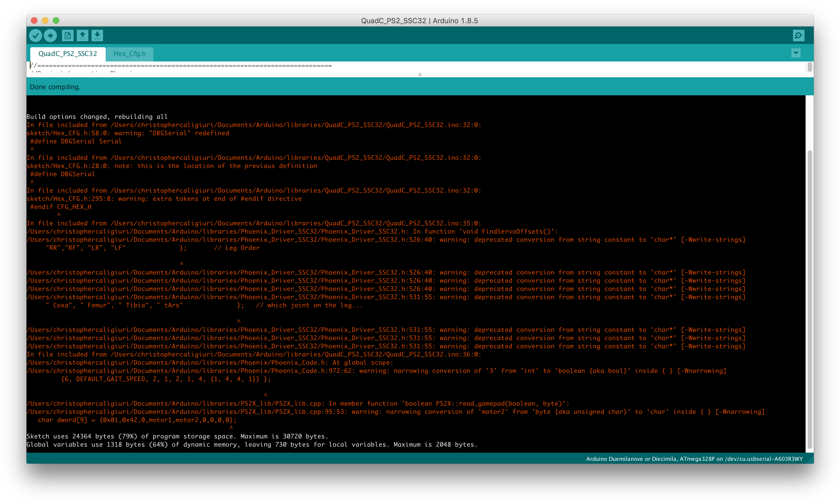Image resolution: width=840 pixels, height=504 pixels.
Task: Create a new sketch via toolbar icon
Action: tap(68, 35)
